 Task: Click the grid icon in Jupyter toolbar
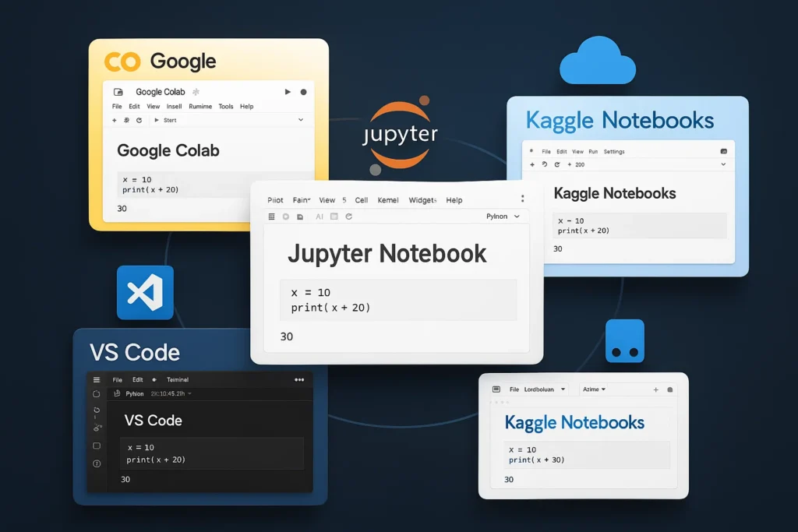pos(272,217)
